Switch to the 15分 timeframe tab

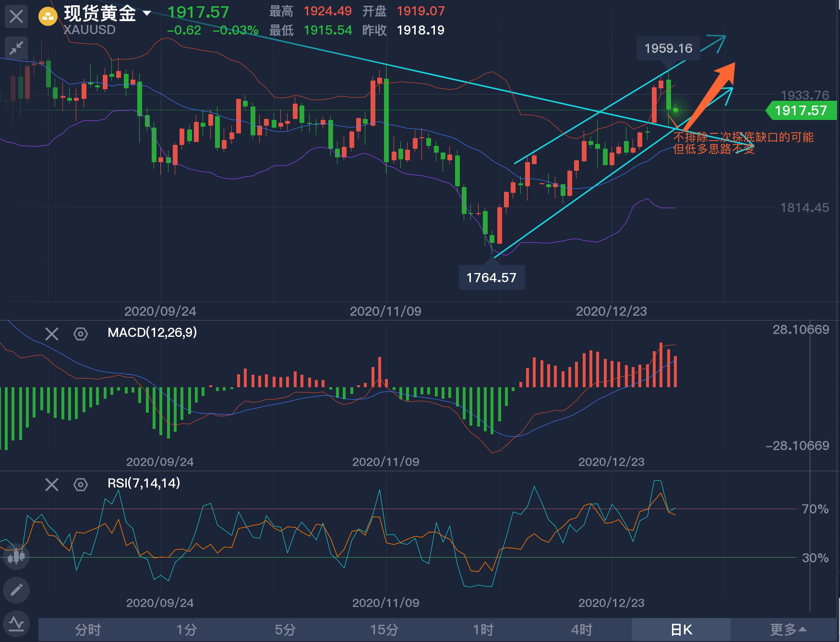[384, 630]
